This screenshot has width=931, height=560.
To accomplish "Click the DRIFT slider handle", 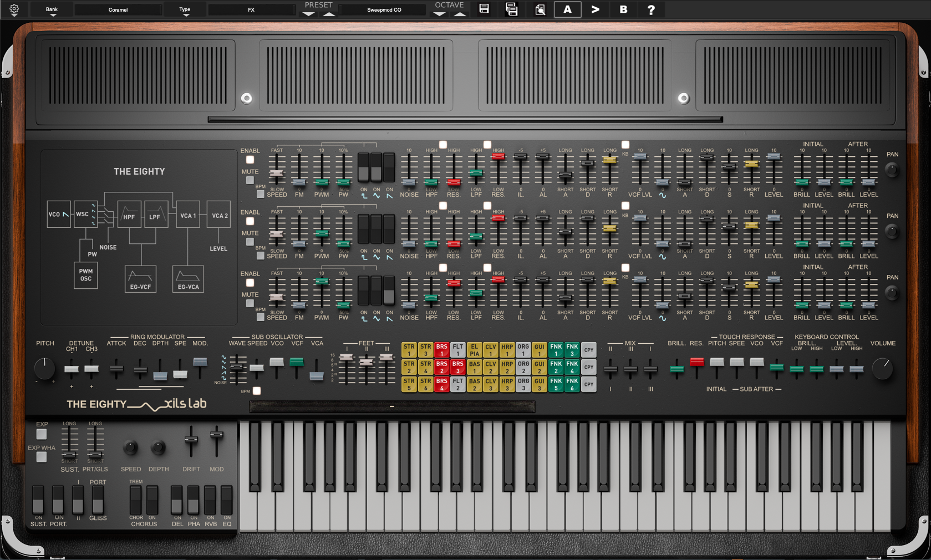I will (x=191, y=439).
